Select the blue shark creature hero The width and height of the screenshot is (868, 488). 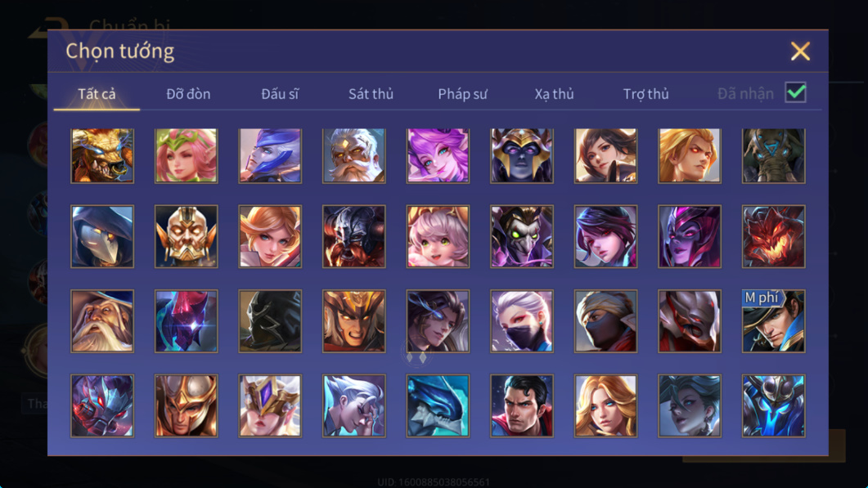(x=438, y=406)
